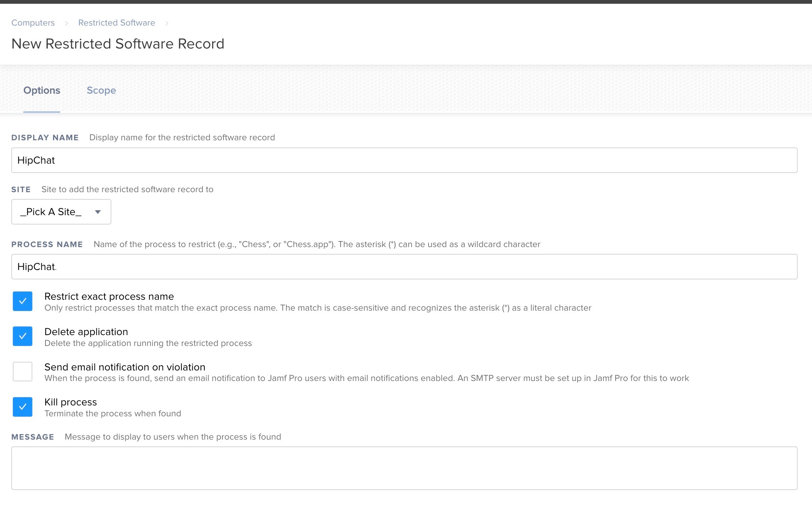Image resolution: width=812 pixels, height=522 pixels.
Task: Uncheck the Kill process checkbox
Action: (23, 407)
